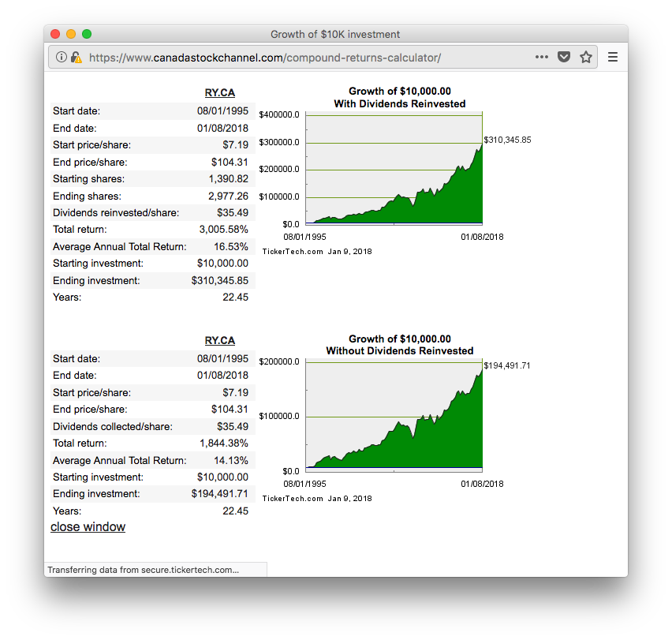Image resolution: width=672 pixels, height=640 pixels.
Task: Open the Firefox hamburger menu
Action: pyautogui.click(x=613, y=57)
